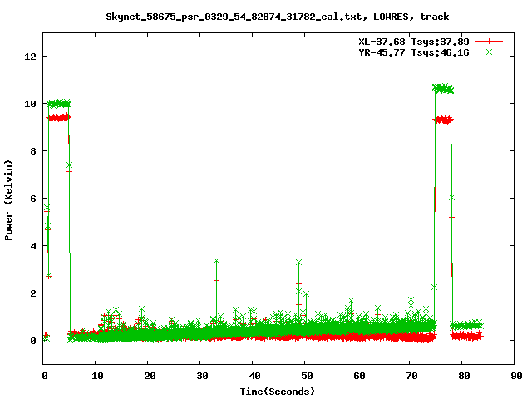532x399 pixels.
Task: Click the y-axis tick label 6
Action: point(33,199)
